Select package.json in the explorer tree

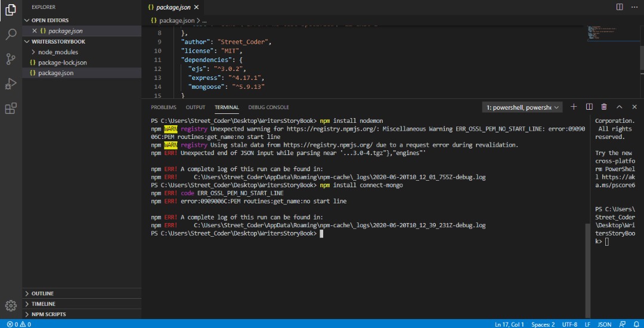[82, 73]
